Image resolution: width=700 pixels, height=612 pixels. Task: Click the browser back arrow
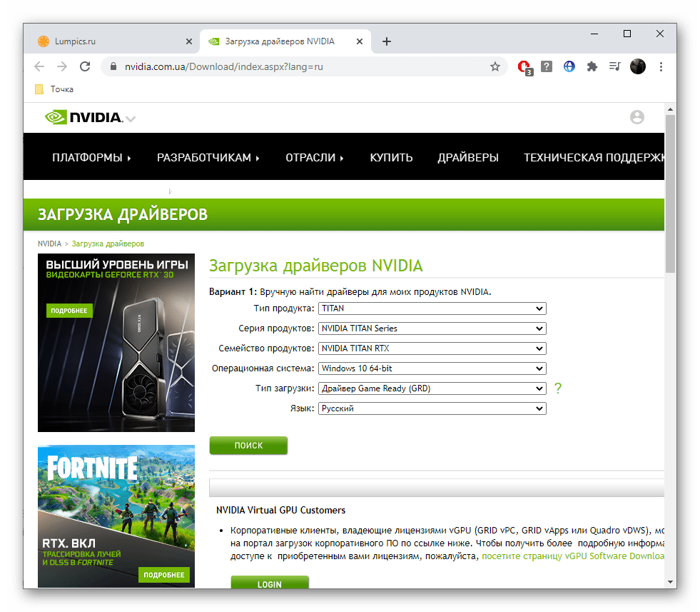tap(39, 66)
